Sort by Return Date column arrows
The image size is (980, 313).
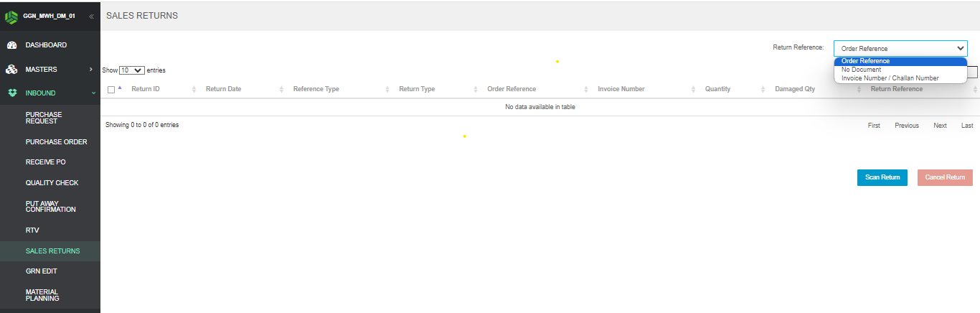(282, 89)
